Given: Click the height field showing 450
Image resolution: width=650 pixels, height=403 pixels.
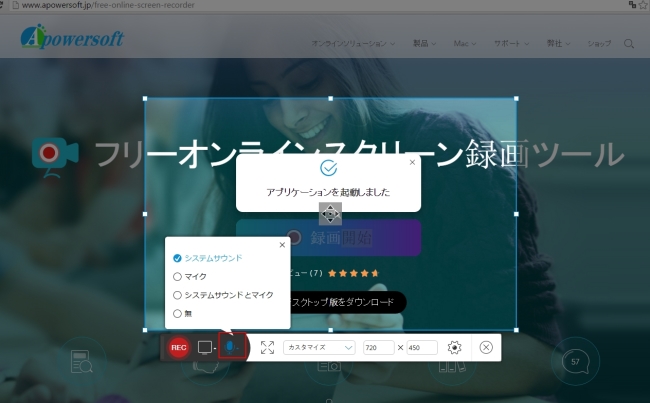Looking at the screenshot, I should pos(422,347).
